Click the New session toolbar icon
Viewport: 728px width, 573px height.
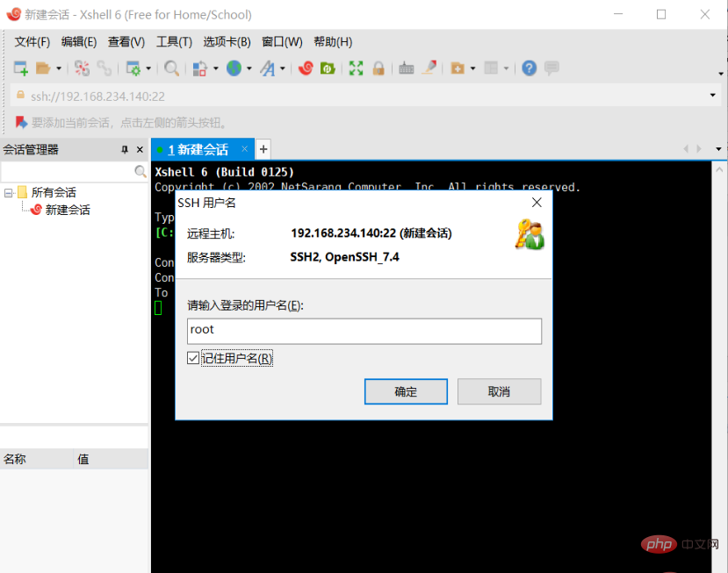coord(21,68)
